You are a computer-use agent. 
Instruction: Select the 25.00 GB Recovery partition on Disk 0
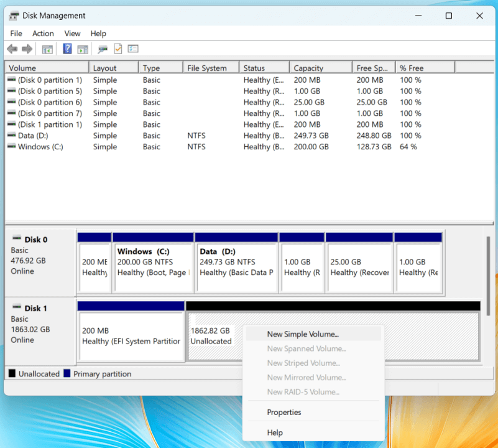click(x=359, y=261)
